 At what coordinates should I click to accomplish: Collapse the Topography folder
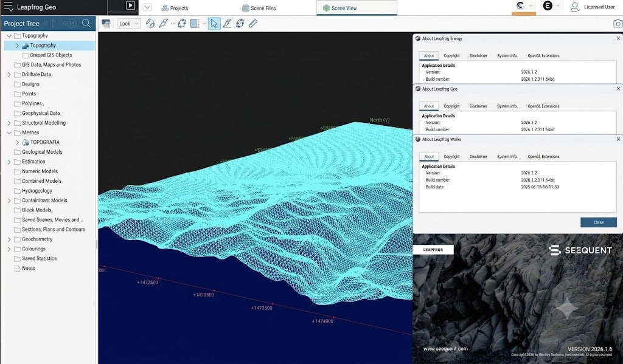click(9, 36)
